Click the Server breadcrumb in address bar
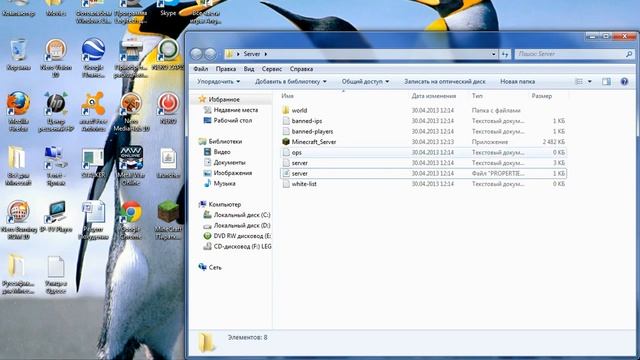This screenshot has height=360, width=640. 252,54
